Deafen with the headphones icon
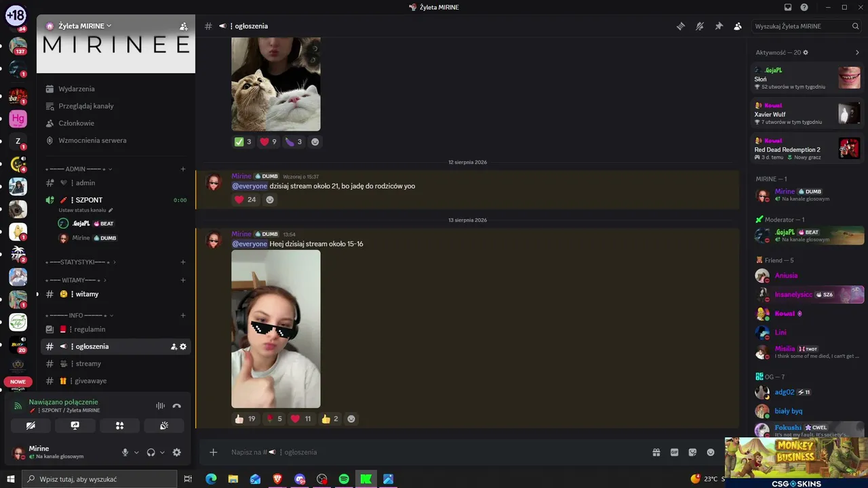This screenshot has height=488, width=868. pos(151,452)
